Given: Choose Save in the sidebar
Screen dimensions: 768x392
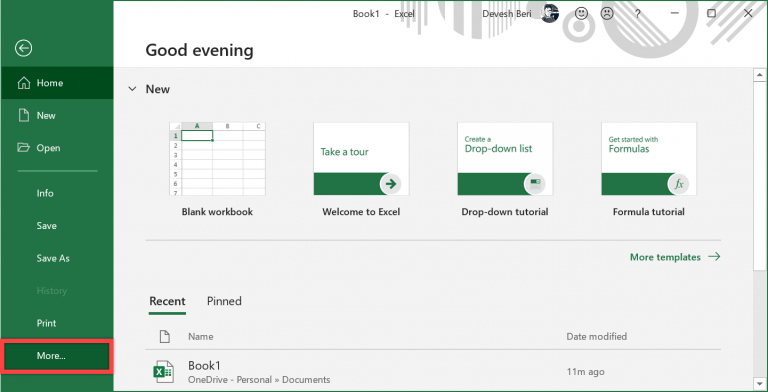Looking at the screenshot, I should tap(57, 226).
